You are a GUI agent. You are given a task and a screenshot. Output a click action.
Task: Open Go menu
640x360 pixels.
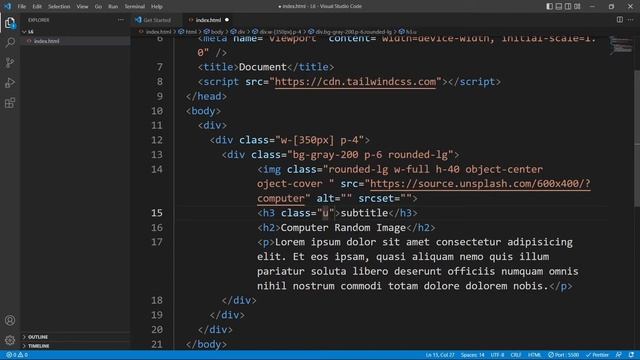(x=98, y=7)
